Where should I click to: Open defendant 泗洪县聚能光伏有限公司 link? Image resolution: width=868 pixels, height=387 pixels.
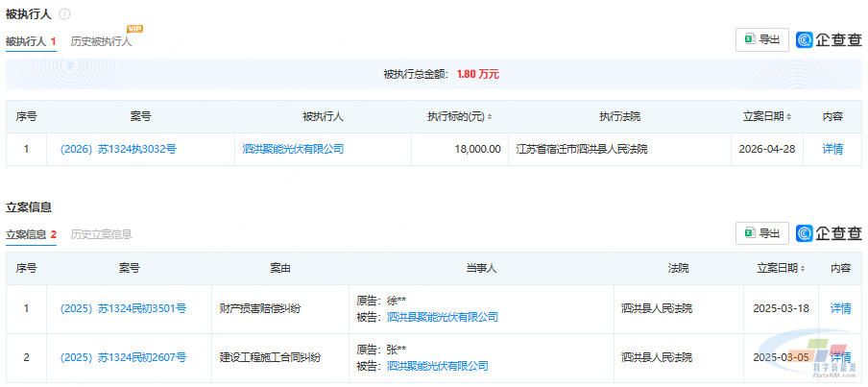pos(443,317)
